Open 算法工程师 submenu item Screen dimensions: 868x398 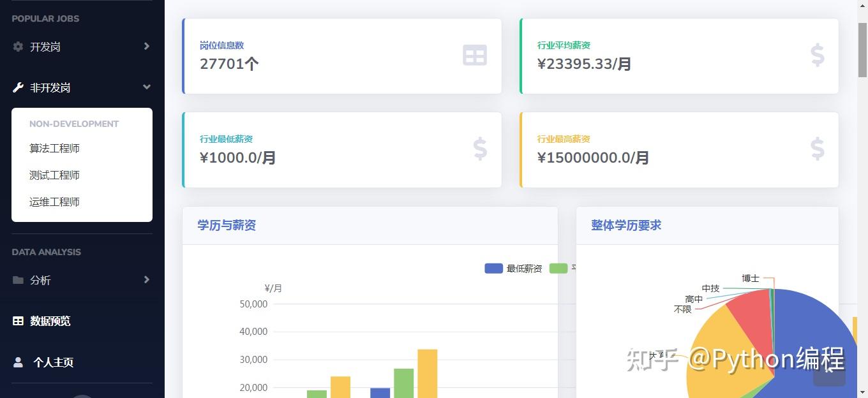click(x=54, y=148)
